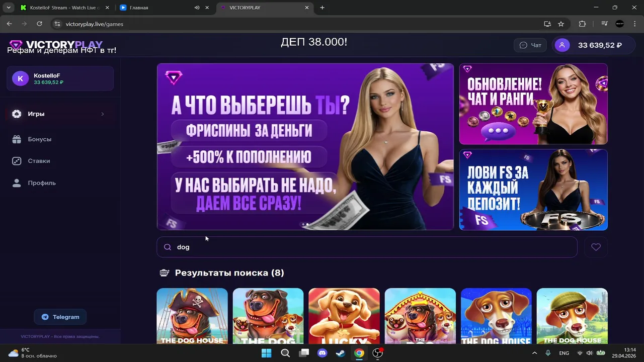This screenshot has width=644, height=362.
Task: Click the Результаты поиска (8) heading
Action: point(229,273)
